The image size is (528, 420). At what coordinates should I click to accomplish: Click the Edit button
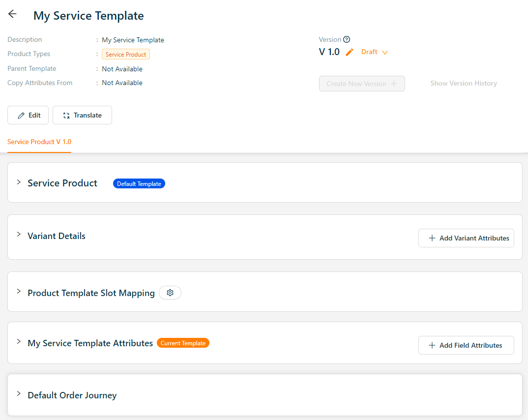28,115
